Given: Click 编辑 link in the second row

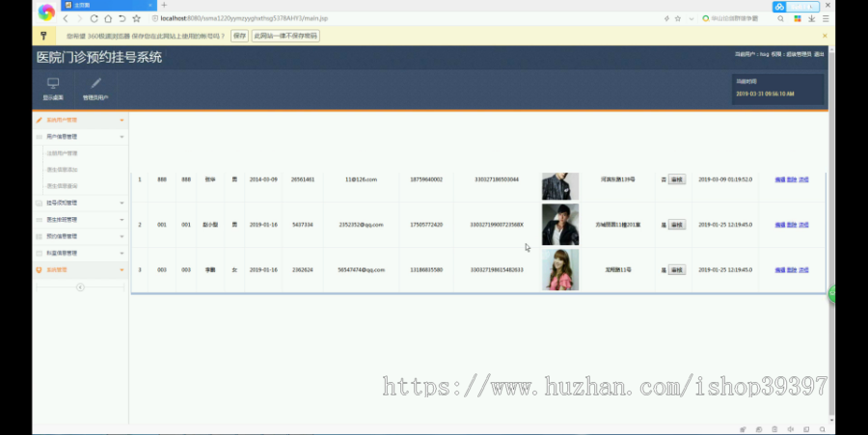Looking at the screenshot, I should pyautogui.click(x=780, y=225).
